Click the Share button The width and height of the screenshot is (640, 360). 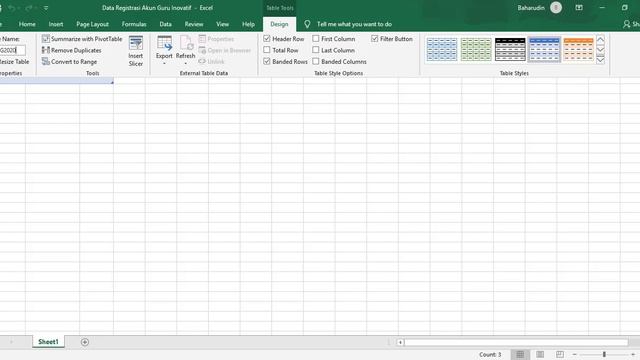pyautogui.click(x=631, y=24)
